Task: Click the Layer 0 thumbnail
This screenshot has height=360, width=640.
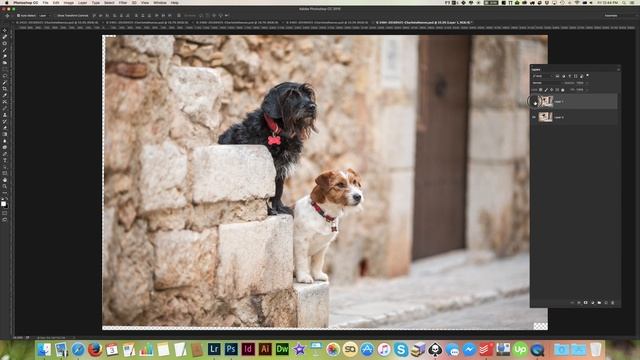Action: (545, 117)
